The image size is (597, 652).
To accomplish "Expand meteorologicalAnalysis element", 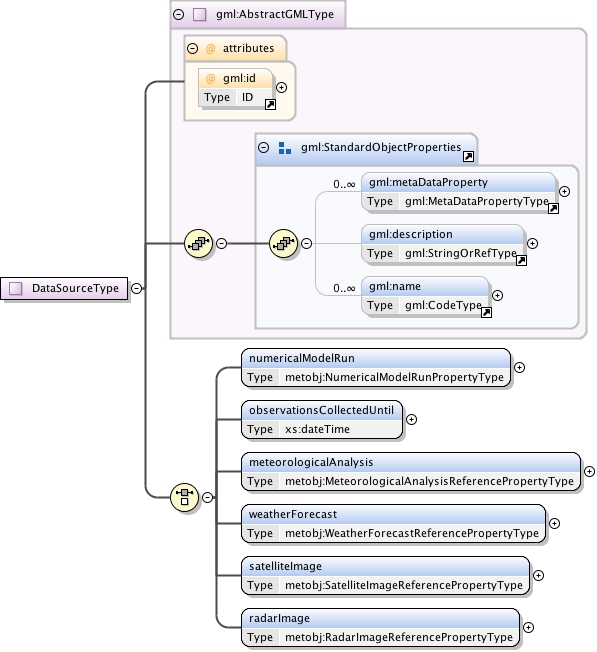I will coord(589,471).
